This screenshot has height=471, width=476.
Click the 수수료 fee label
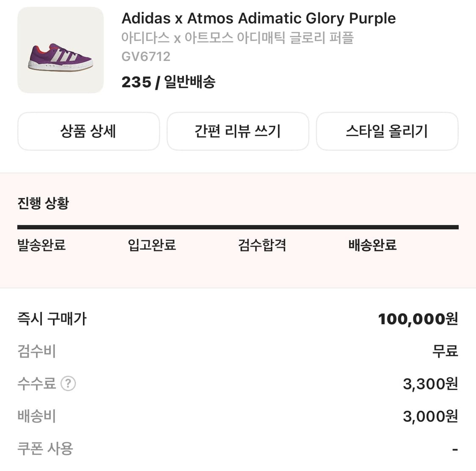tap(36, 384)
